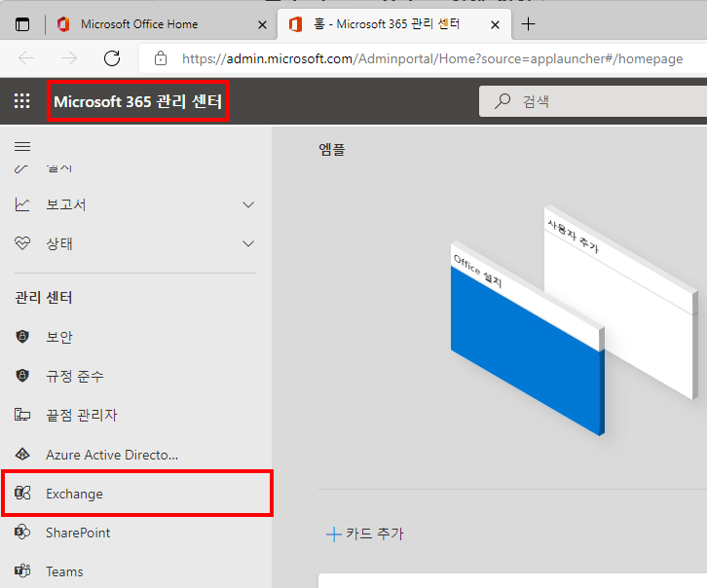Open the Exchange admin center
The image size is (707, 588).
point(137,494)
